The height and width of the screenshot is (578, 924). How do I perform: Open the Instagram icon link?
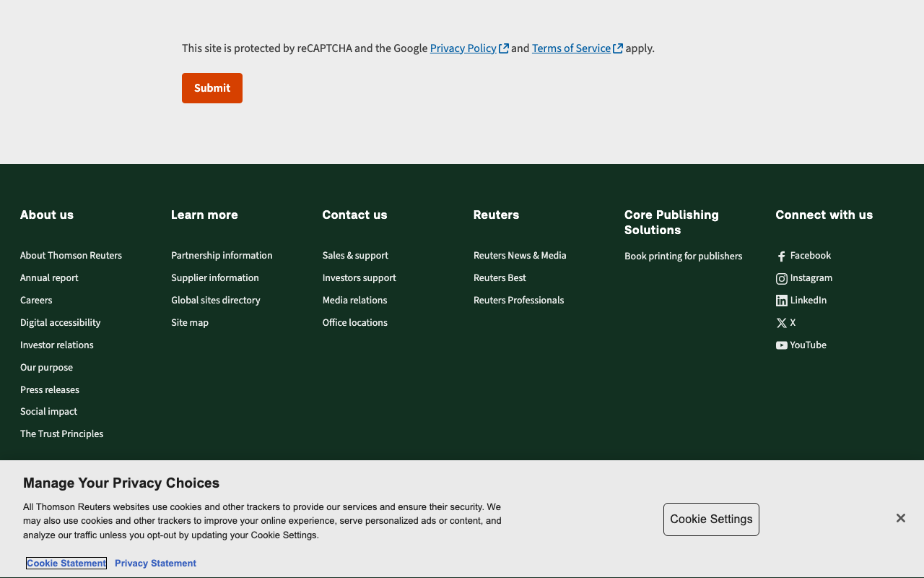[781, 279]
